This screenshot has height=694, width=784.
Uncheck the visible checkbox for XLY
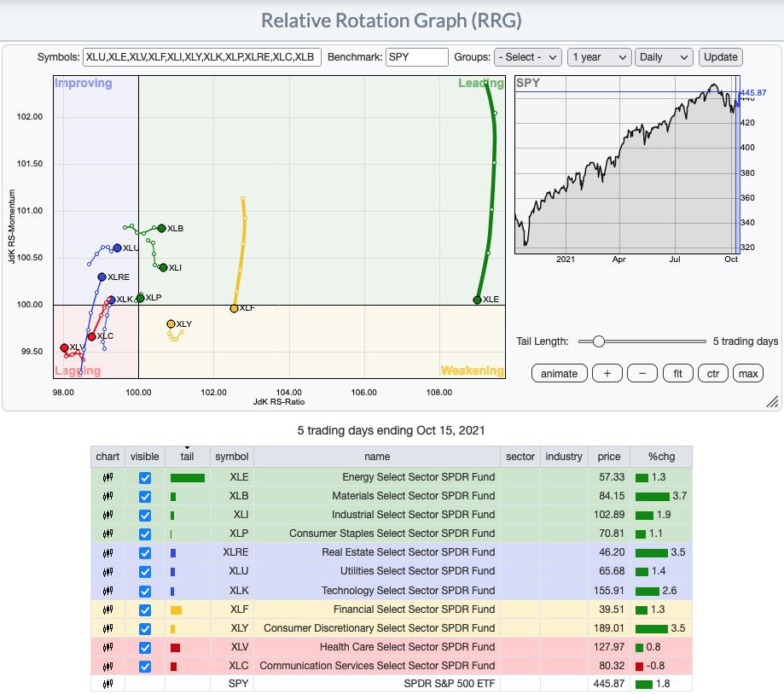(x=145, y=629)
